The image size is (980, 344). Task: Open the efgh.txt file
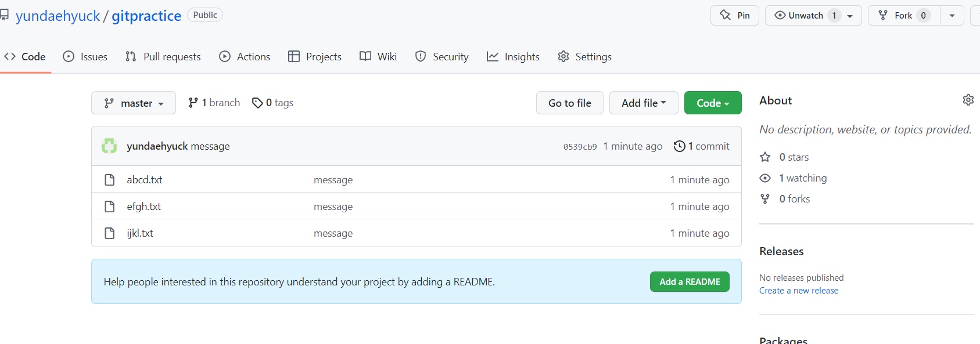pyautogui.click(x=144, y=207)
